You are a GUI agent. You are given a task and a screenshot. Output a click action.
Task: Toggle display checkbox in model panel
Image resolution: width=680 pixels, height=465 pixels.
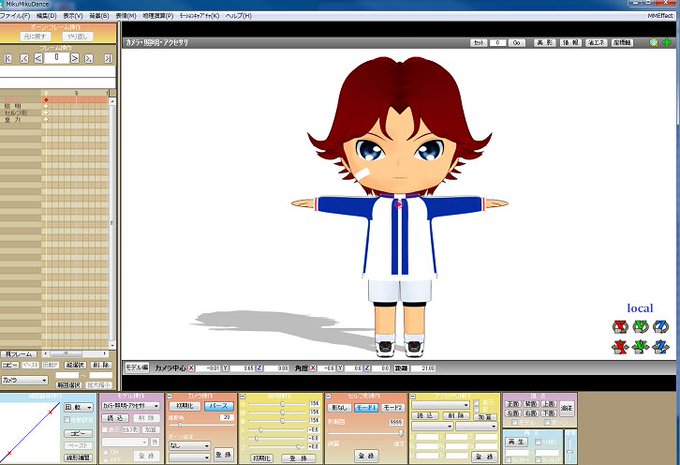(x=105, y=429)
